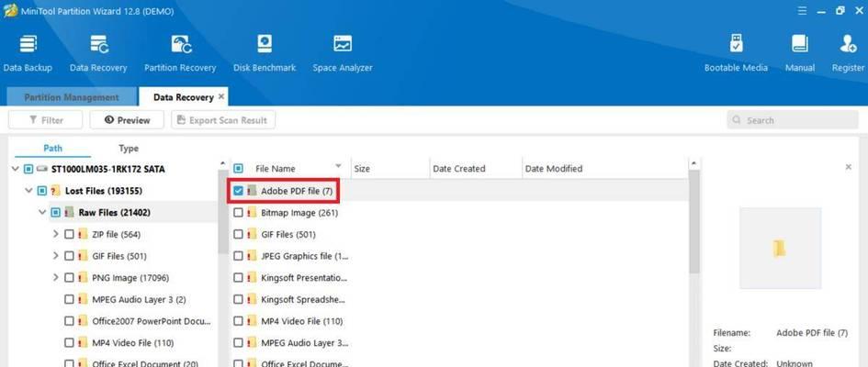This screenshot has width=868, height=367.
Task: Sort by Size column header
Action: tap(390, 169)
